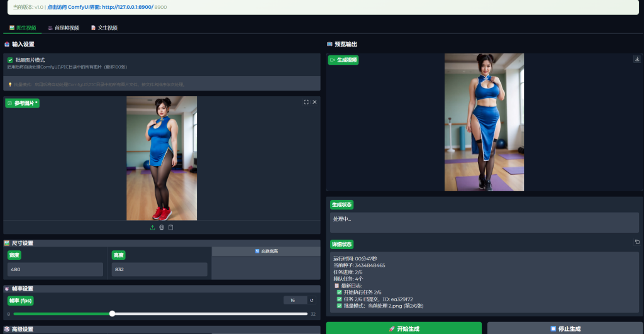Screen dimensions: 644x334
Task: Open reference image in fullscreen view
Action: click(306, 103)
